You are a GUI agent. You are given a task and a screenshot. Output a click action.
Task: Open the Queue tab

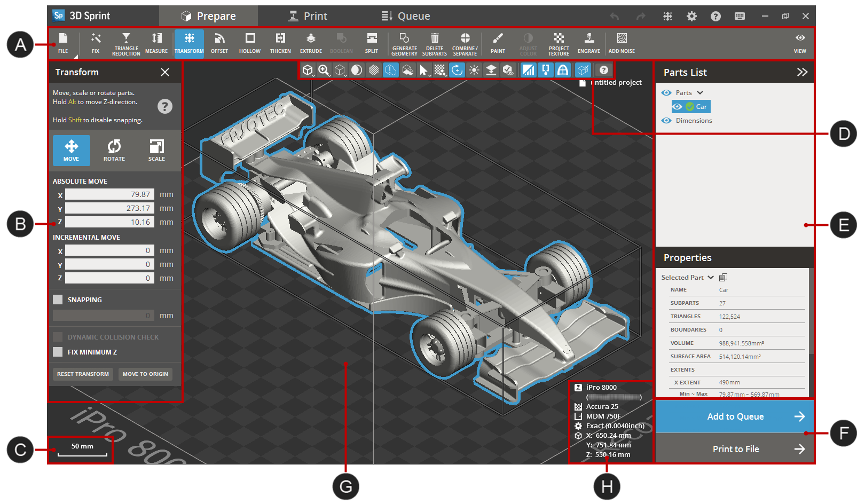405,16
